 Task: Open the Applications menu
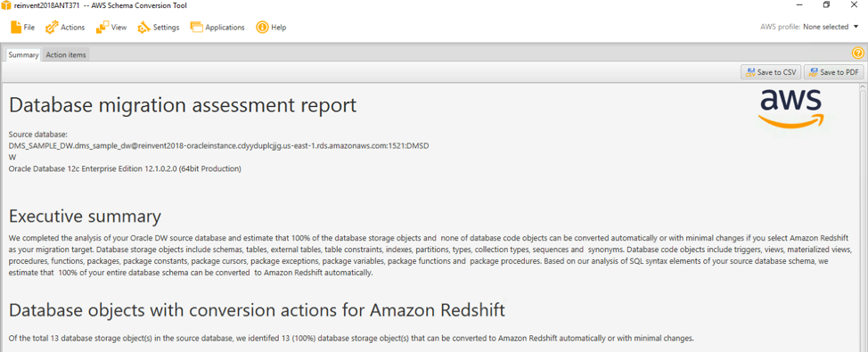pyautogui.click(x=217, y=27)
